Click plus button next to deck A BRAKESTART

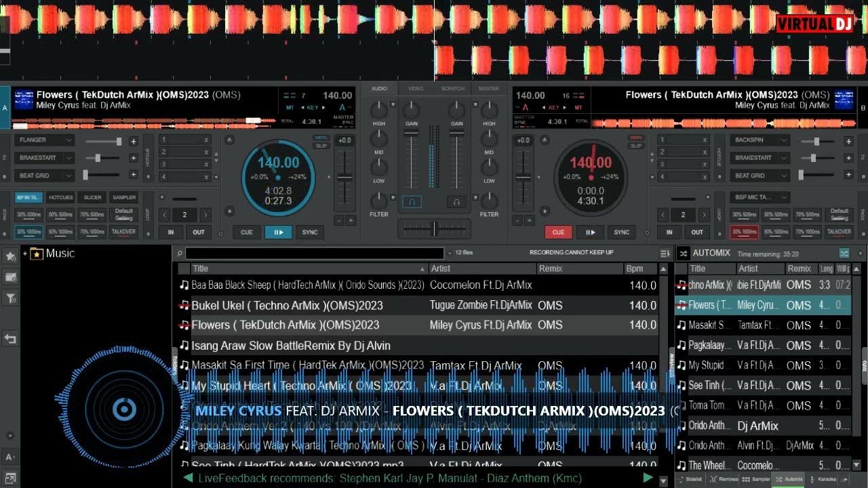pos(134,157)
